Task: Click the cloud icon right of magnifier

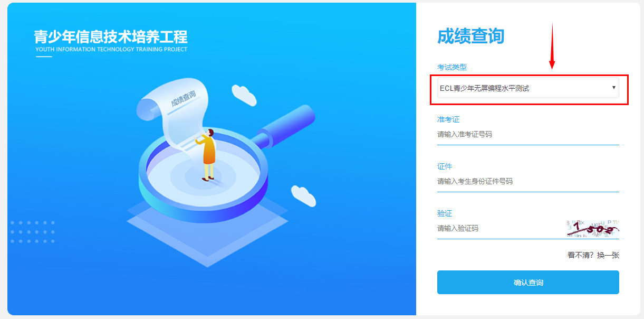Action: pyautogui.click(x=304, y=196)
